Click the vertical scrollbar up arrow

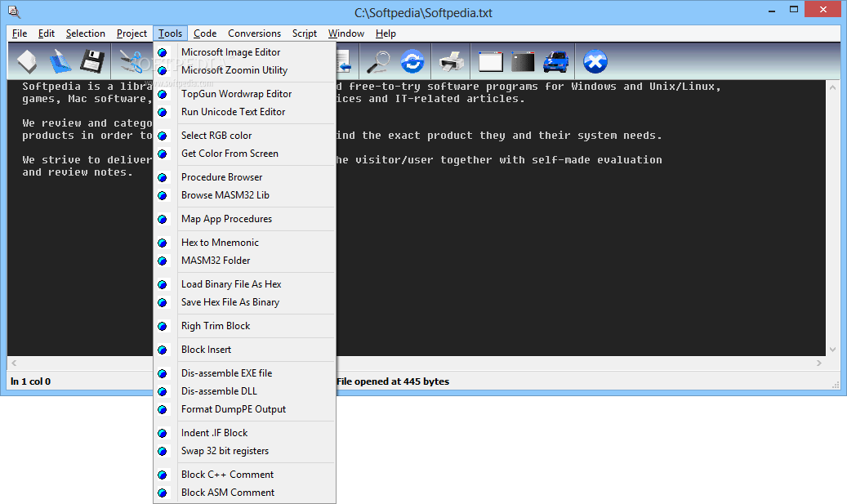pyautogui.click(x=832, y=87)
